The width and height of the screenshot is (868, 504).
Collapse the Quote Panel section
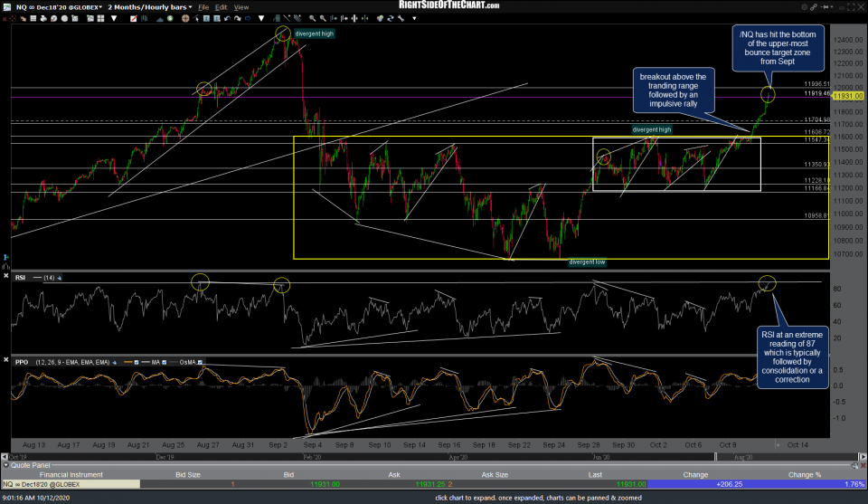[x=5, y=465]
